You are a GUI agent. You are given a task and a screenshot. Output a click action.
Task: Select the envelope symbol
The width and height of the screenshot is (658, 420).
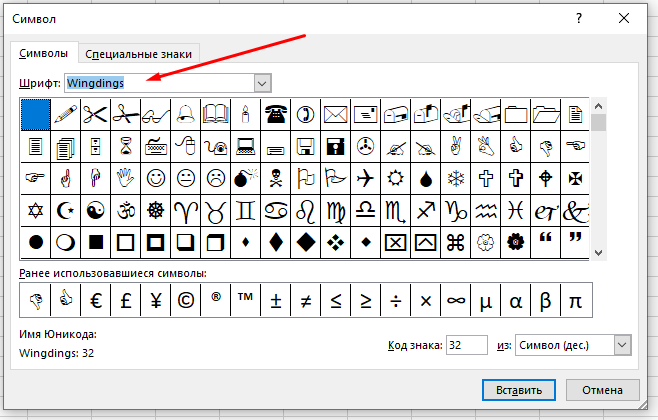[x=336, y=115]
